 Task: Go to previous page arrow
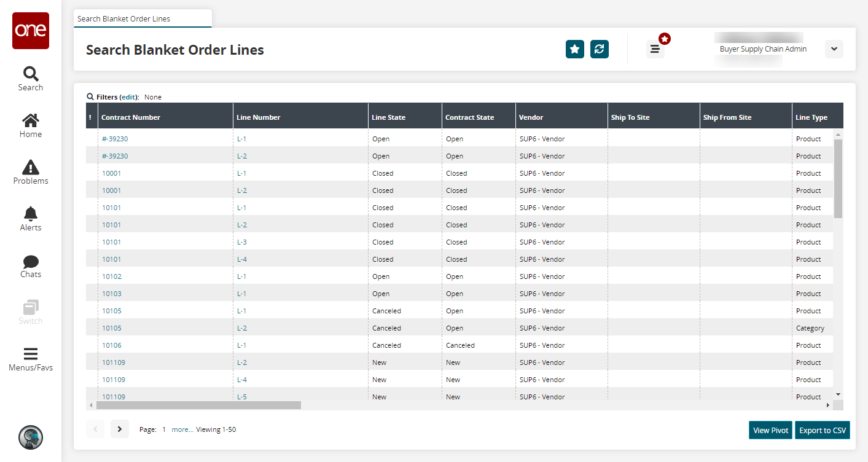coord(95,429)
